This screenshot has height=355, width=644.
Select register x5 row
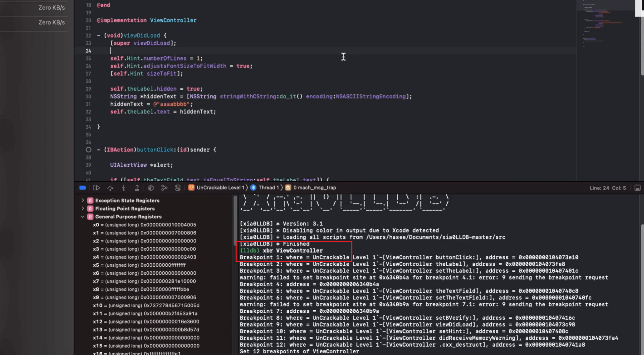click(x=139, y=265)
